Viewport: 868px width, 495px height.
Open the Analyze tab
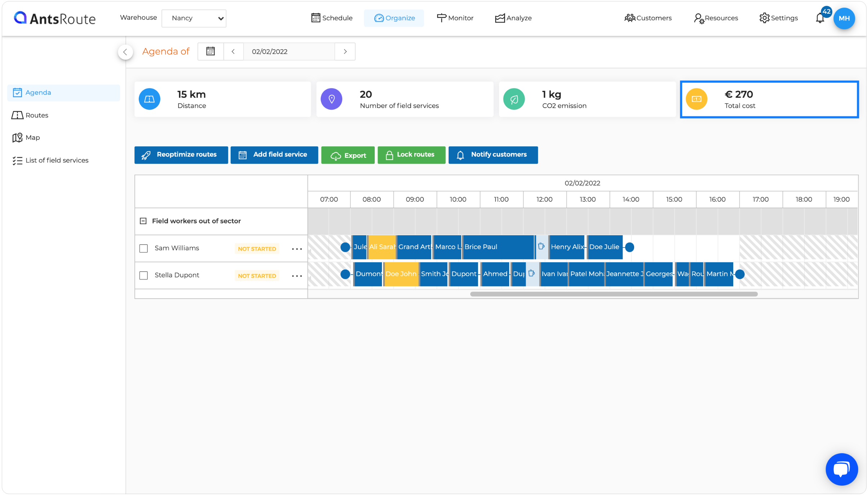513,18
